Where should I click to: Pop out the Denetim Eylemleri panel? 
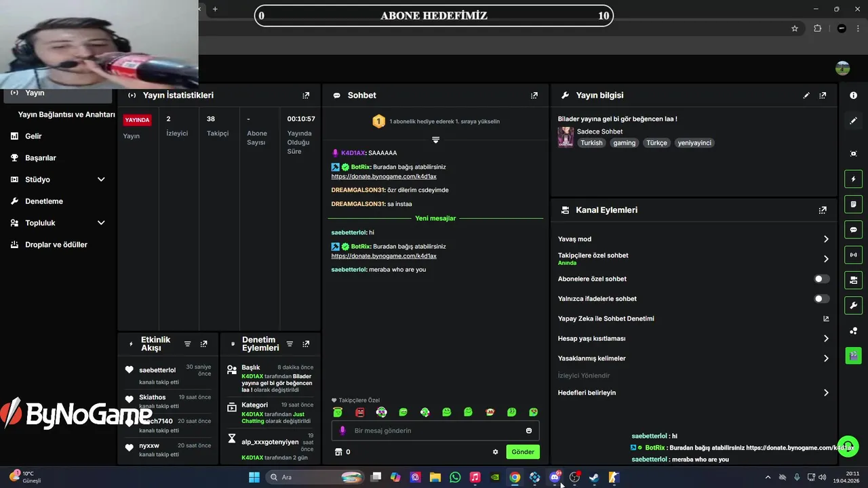pos(306,344)
